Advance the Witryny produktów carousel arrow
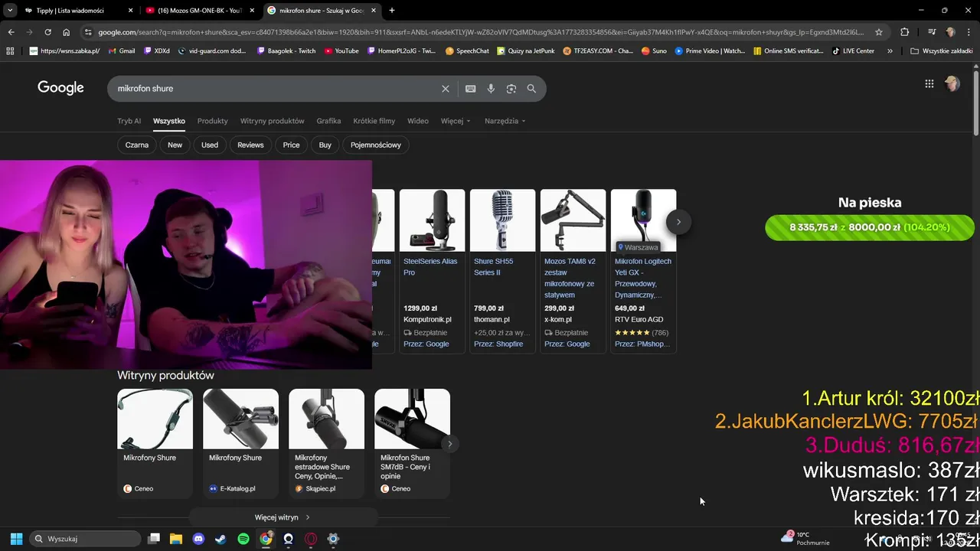Image resolution: width=980 pixels, height=551 pixels. 449,444
